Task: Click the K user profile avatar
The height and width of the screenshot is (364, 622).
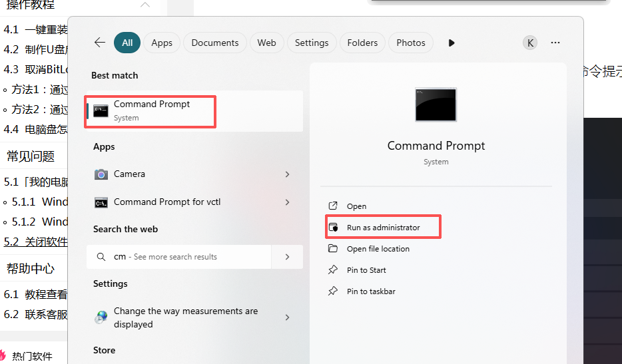Action: [x=530, y=43]
